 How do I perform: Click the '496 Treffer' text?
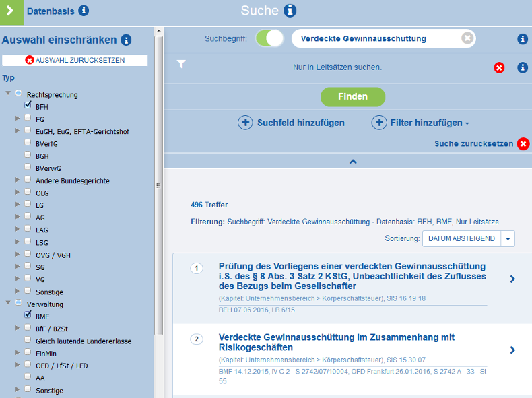(209, 205)
